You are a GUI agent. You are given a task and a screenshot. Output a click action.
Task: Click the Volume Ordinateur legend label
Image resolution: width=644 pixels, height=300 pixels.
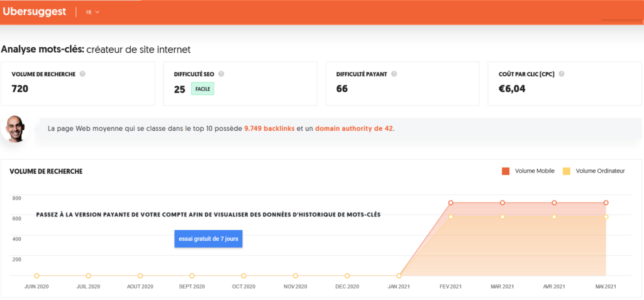click(x=600, y=171)
